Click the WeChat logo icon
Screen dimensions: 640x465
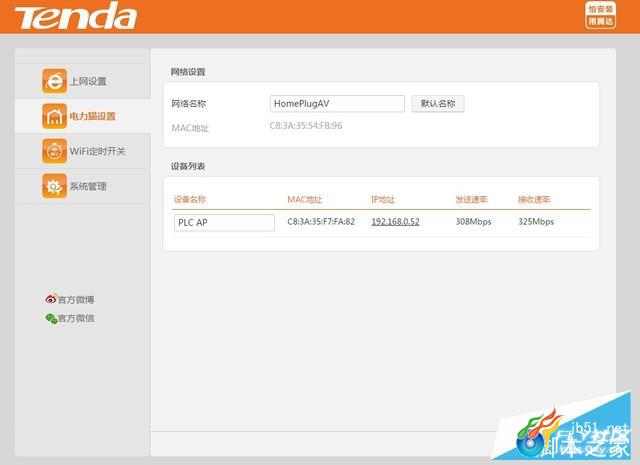(x=51, y=318)
